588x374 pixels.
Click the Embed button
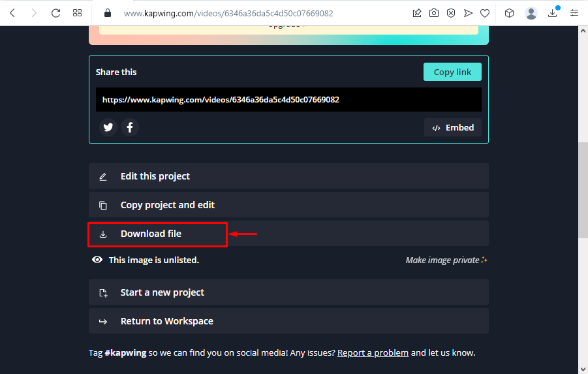[453, 127]
